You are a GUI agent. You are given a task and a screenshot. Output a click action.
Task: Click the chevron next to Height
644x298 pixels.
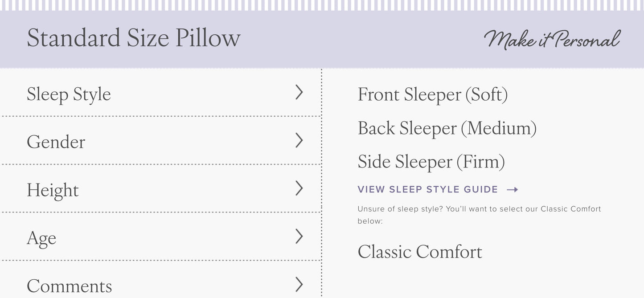click(x=299, y=188)
